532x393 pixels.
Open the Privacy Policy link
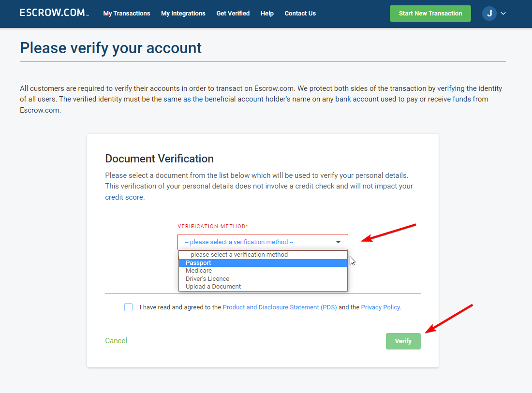tap(380, 307)
